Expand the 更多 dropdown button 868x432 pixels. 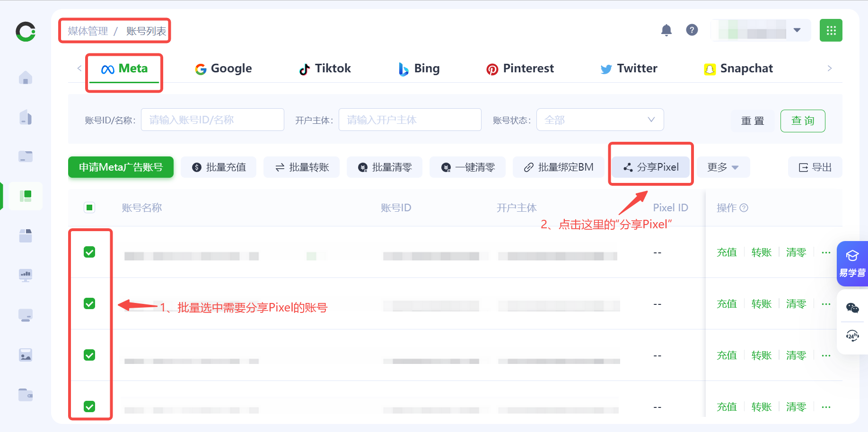pyautogui.click(x=723, y=167)
